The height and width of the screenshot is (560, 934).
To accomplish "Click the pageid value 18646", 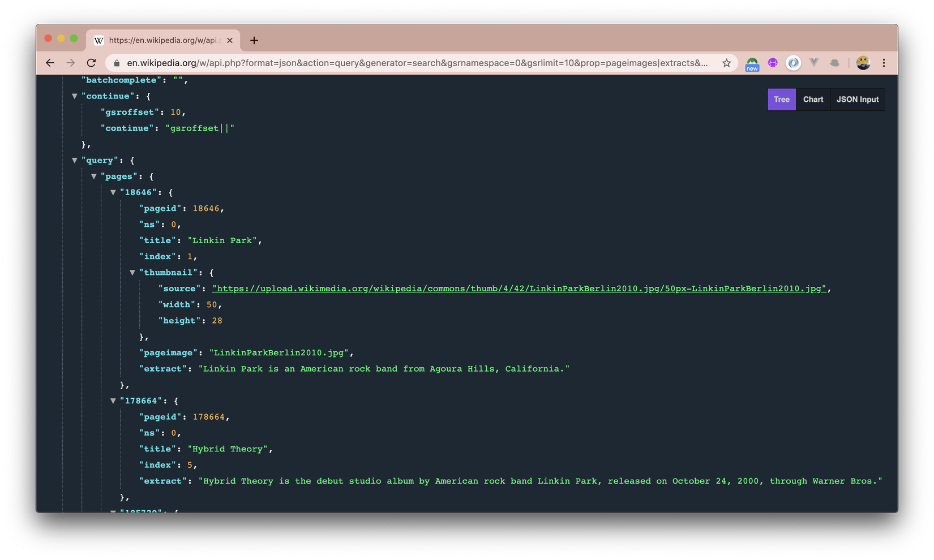I will point(206,209).
